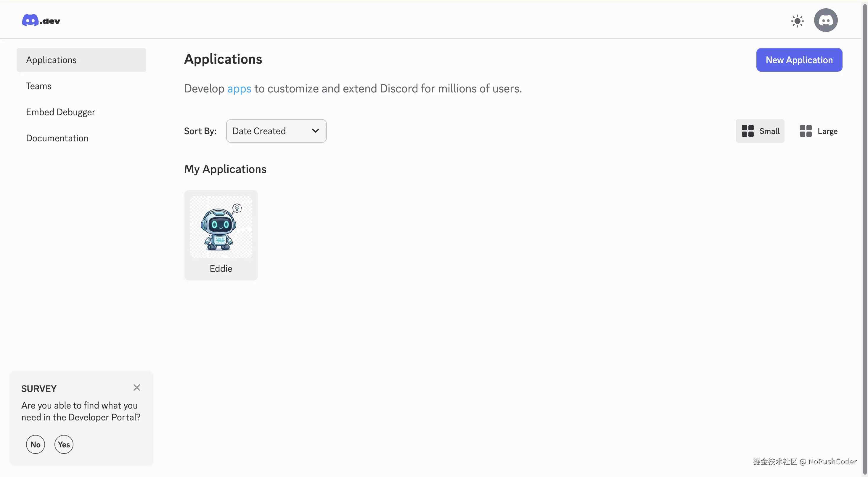Click the page vertical scrollbar
Image resolution: width=868 pixels, height=477 pixels.
click(865, 236)
